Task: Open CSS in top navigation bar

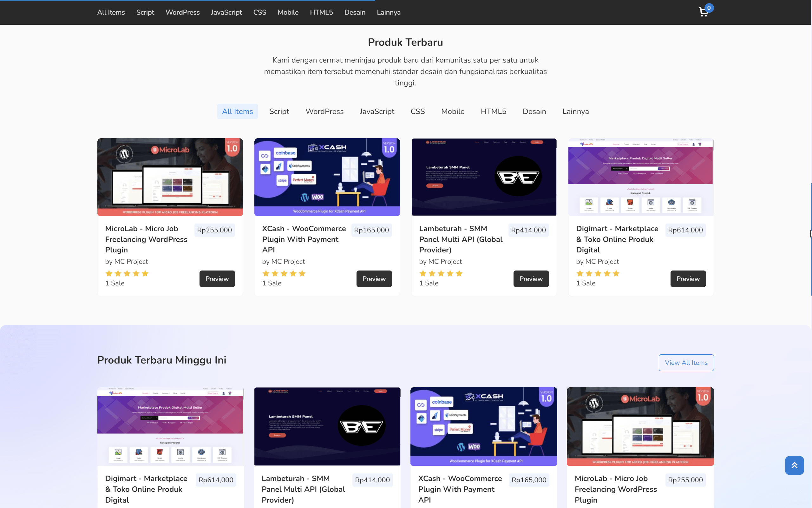Action: [260, 12]
